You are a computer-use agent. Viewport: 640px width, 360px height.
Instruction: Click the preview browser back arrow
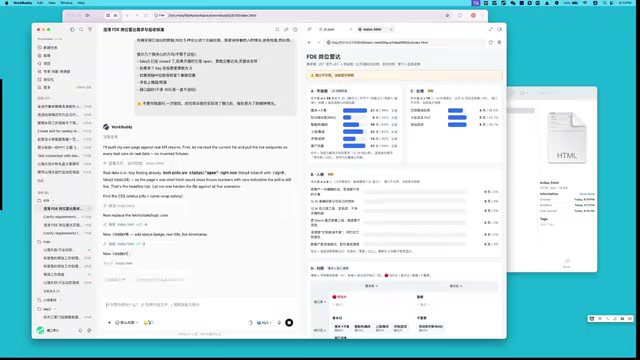coord(309,42)
